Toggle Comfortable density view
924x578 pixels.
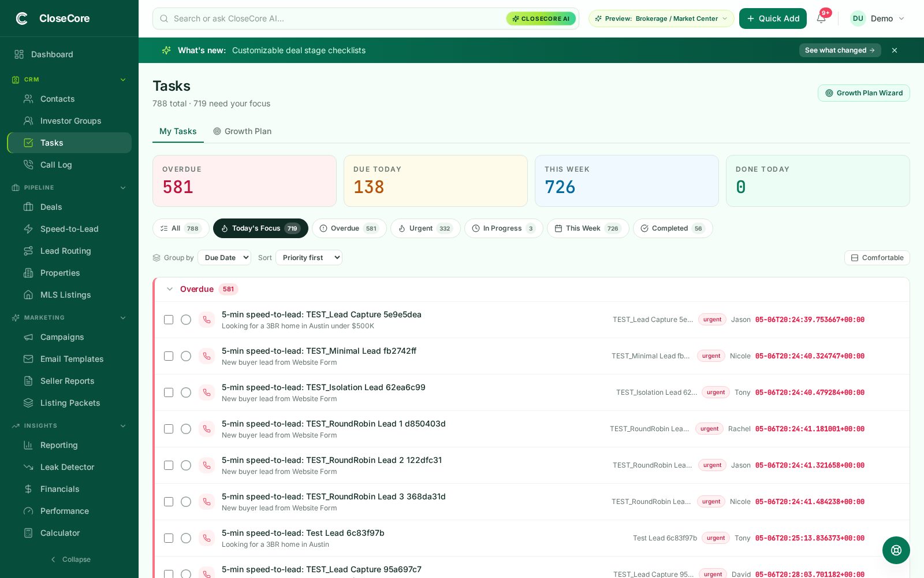[877, 258]
